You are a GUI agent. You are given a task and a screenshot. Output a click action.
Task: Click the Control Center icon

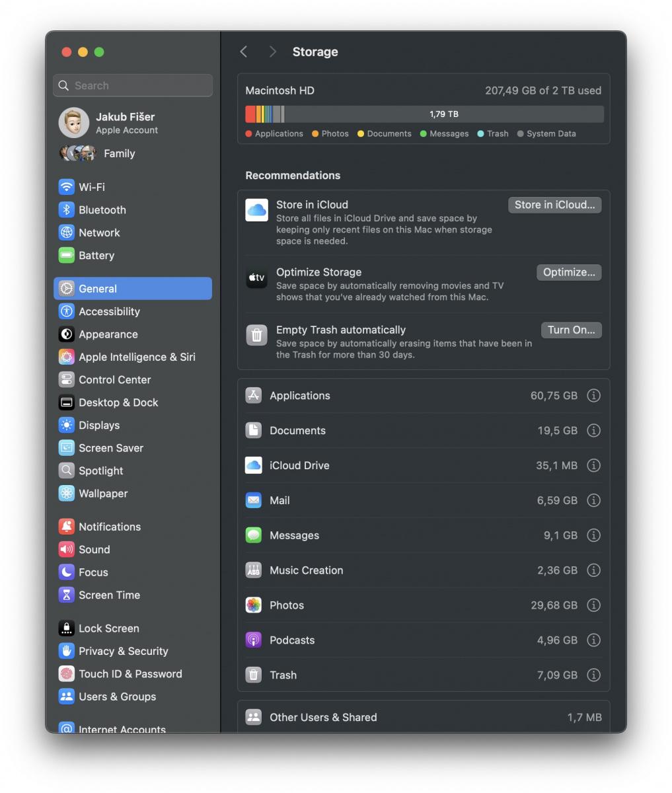66,379
